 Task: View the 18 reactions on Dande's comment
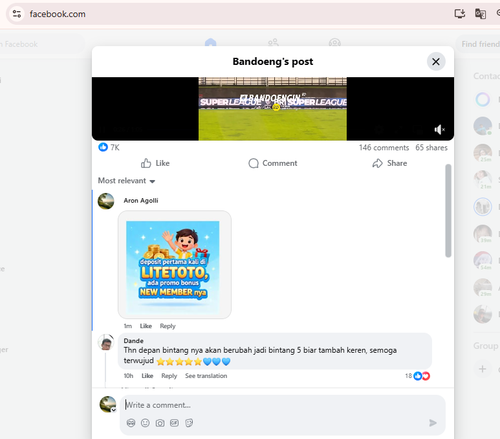click(417, 376)
